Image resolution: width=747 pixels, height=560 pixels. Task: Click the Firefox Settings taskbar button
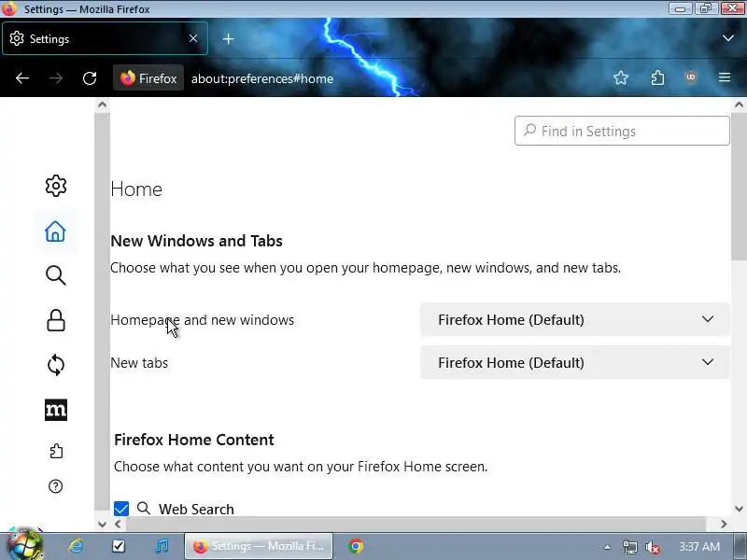259,546
